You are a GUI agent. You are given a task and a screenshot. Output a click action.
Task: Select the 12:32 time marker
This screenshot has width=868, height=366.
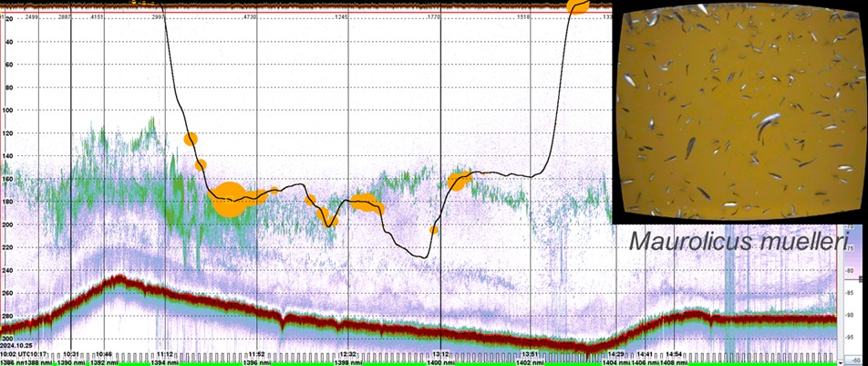348,353
